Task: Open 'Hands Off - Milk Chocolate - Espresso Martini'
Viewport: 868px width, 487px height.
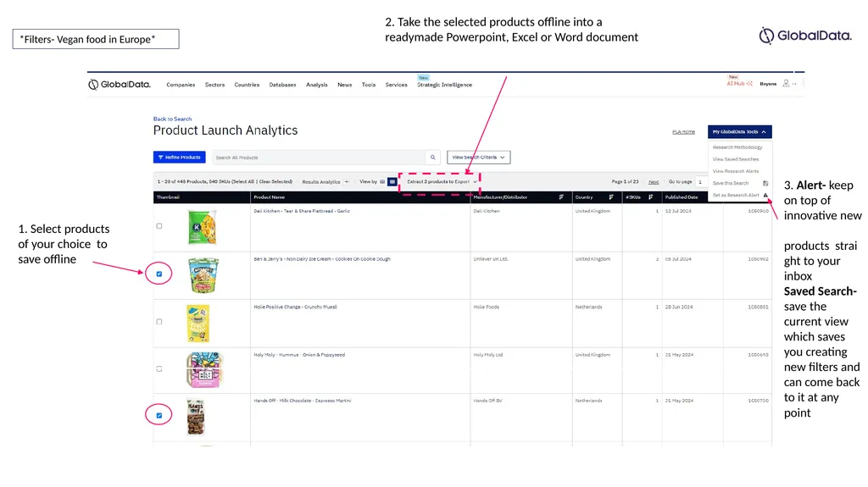Action: point(303,401)
